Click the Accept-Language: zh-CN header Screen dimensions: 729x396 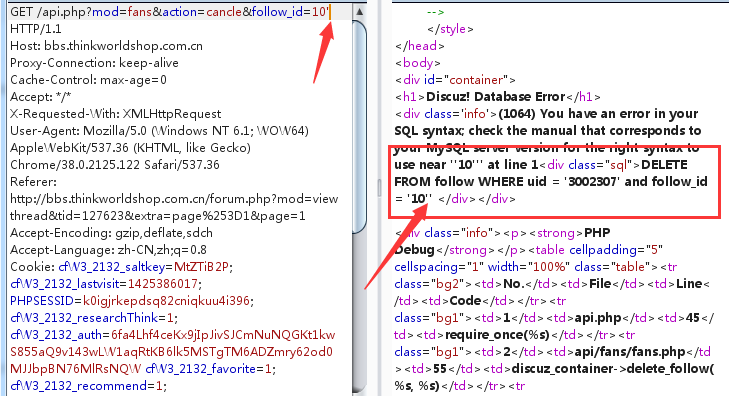(x=108, y=250)
